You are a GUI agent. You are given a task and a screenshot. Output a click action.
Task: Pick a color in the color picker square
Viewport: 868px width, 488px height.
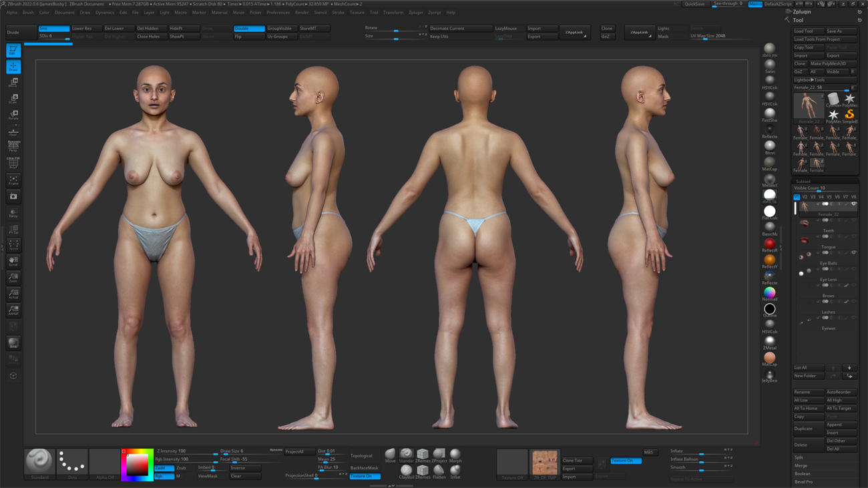click(x=137, y=464)
